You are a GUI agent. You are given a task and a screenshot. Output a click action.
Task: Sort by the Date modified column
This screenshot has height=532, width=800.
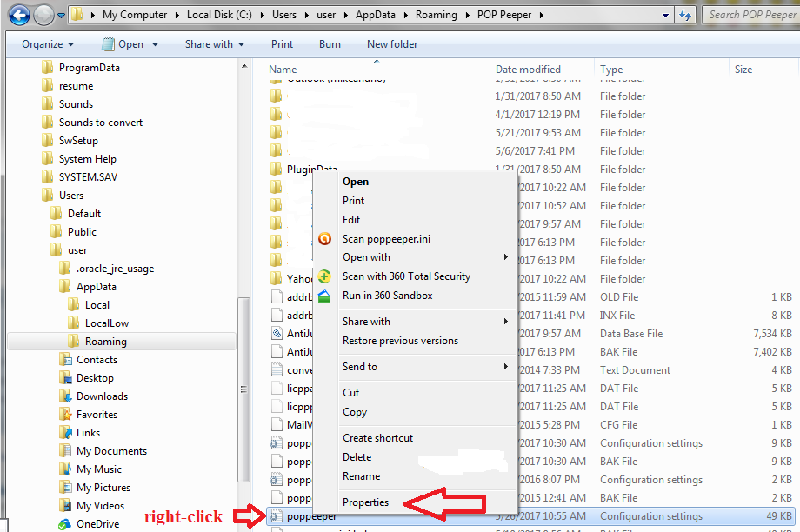pos(528,70)
